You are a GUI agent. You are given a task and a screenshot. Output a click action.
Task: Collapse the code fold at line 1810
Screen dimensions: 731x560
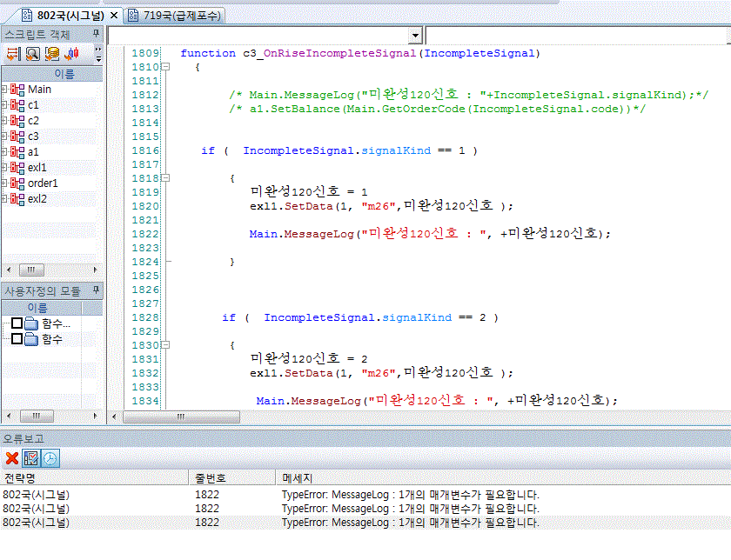click(x=165, y=67)
